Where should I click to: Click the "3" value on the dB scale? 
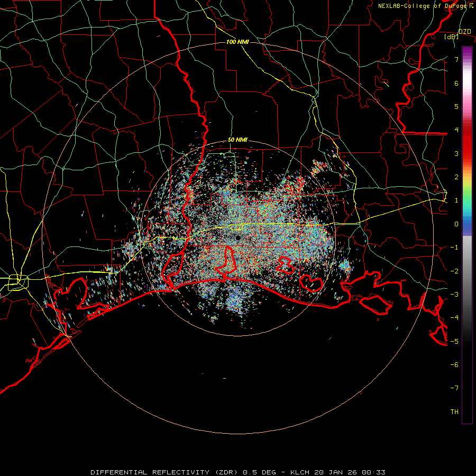(x=456, y=153)
